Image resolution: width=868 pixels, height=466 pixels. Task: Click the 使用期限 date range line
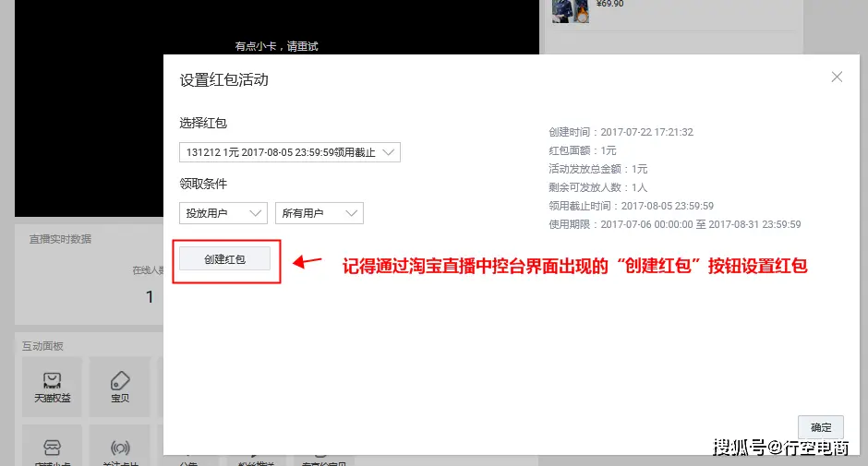675,224
